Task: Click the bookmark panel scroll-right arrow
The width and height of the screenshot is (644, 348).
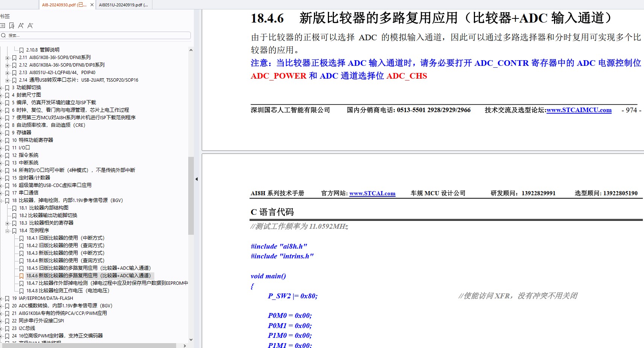Action: click(184, 345)
